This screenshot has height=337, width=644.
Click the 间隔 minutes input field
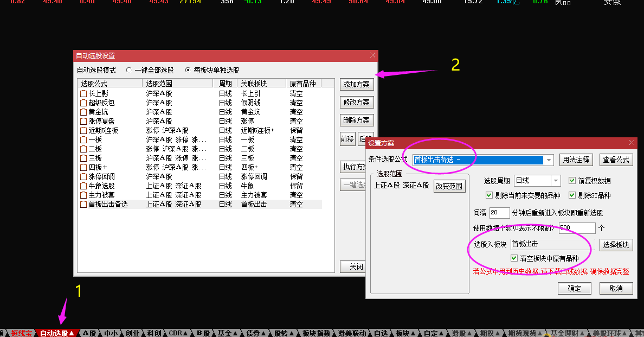(499, 213)
